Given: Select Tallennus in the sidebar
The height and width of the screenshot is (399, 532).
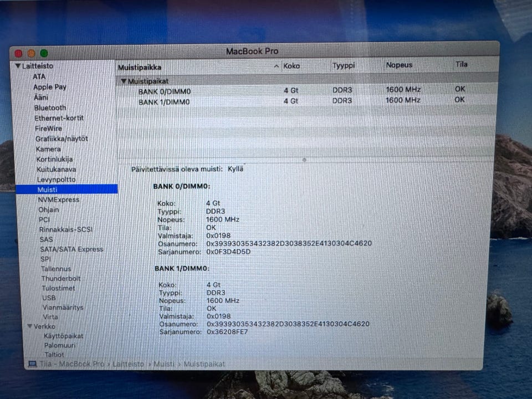Looking at the screenshot, I should pyautogui.click(x=56, y=269).
